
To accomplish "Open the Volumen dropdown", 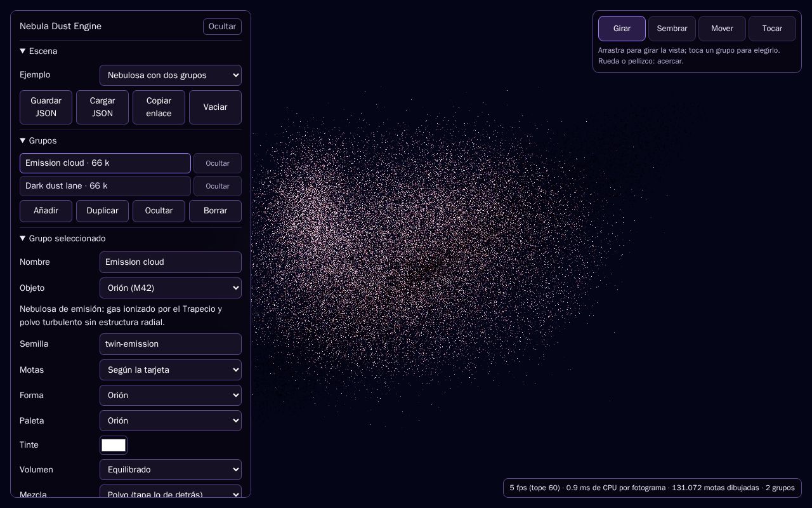I will 171,469.
